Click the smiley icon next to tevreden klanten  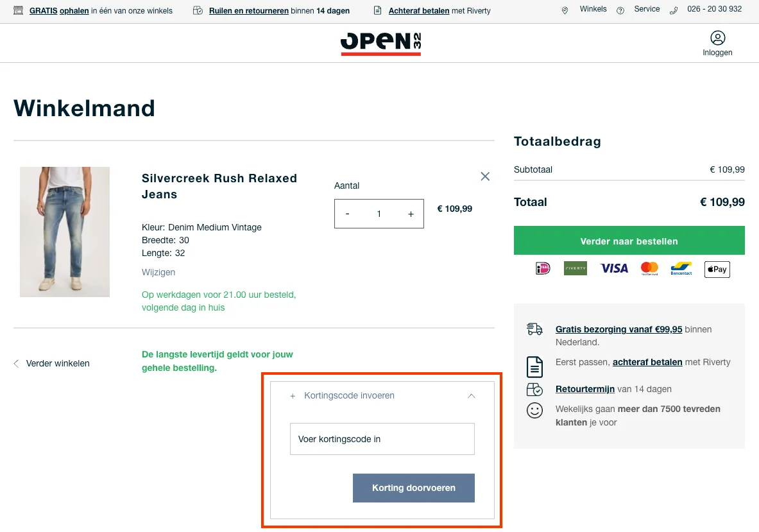click(534, 410)
